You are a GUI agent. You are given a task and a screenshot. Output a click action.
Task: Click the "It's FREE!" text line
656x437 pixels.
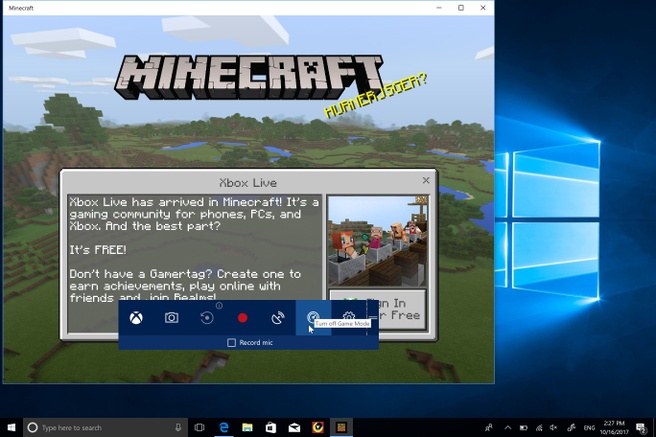97,250
